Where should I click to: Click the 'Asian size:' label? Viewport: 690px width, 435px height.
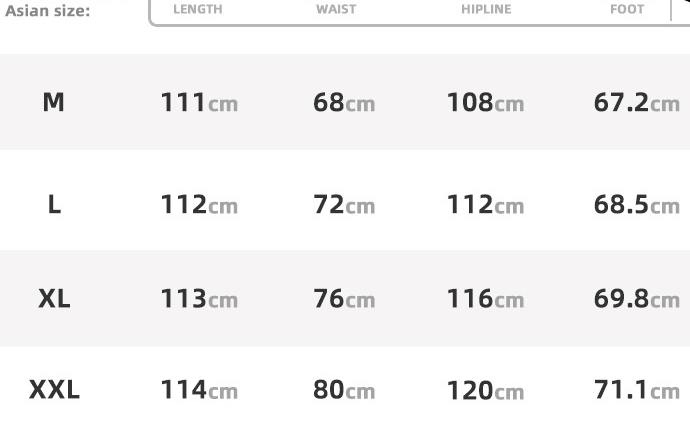click(47, 11)
